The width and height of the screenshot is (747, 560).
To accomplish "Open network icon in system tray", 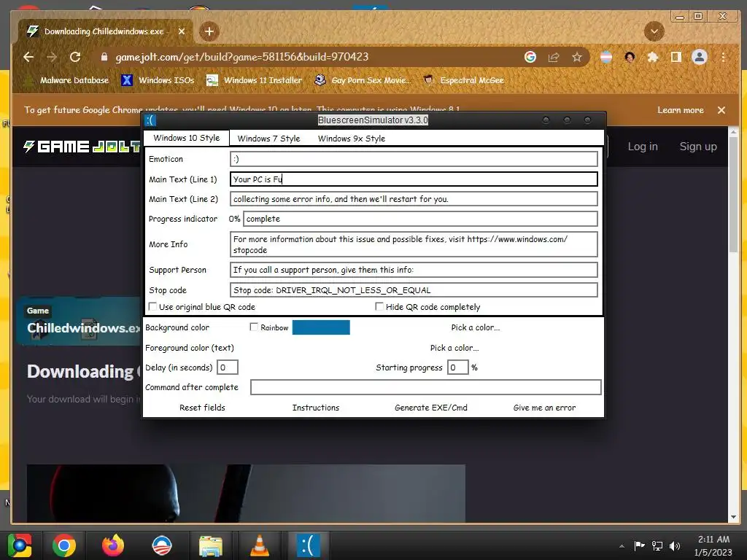I will pyautogui.click(x=657, y=545).
